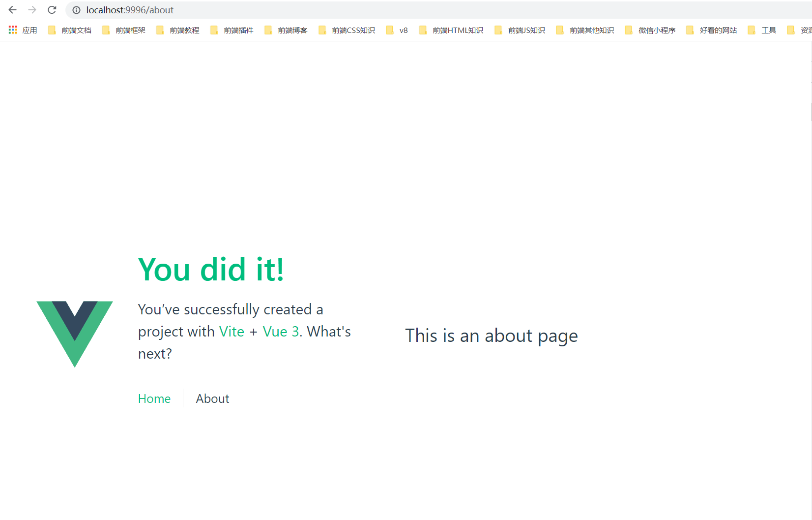Open the 前端博客 bookmark folder
Image resolution: width=812 pixels, height=520 pixels.
[x=286, y=30]
